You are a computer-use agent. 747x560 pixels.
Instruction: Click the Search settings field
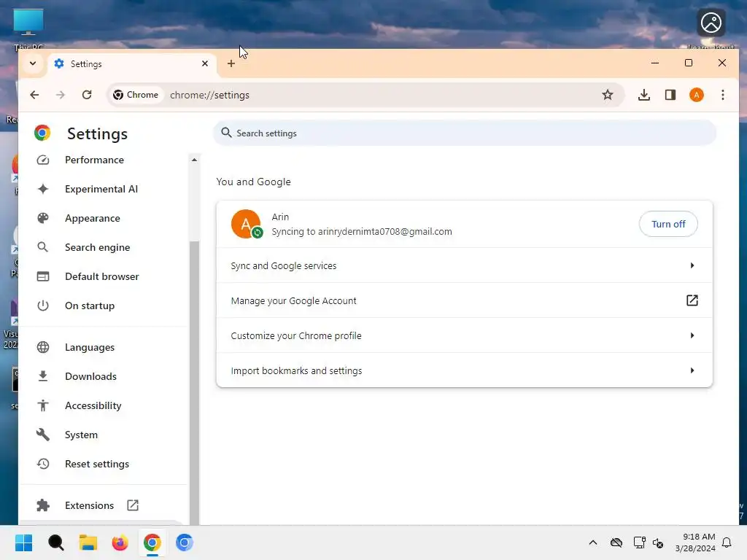(x=465, y=133)
